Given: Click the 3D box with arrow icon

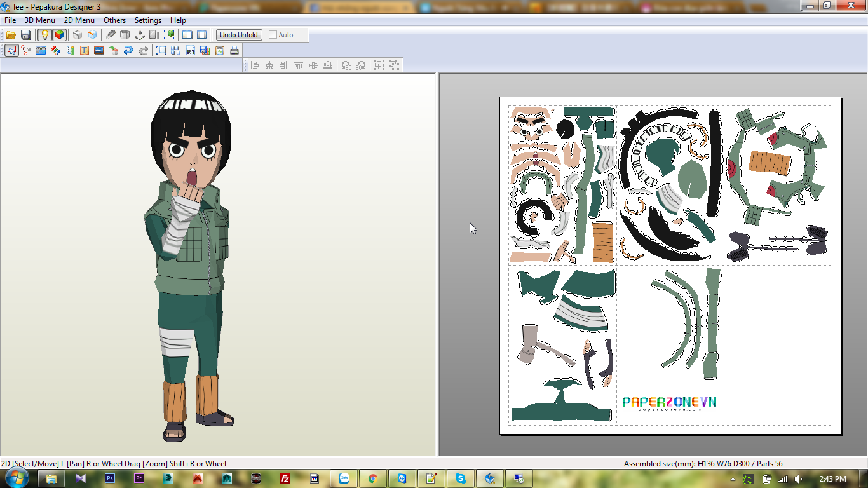Looking at the screenshot, I should [114, 50].
